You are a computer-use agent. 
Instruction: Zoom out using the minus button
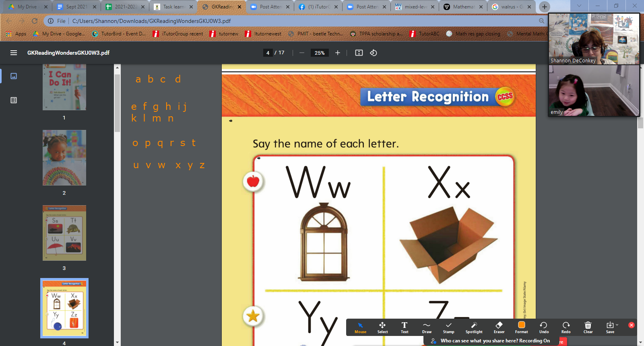tap(302, 53)
